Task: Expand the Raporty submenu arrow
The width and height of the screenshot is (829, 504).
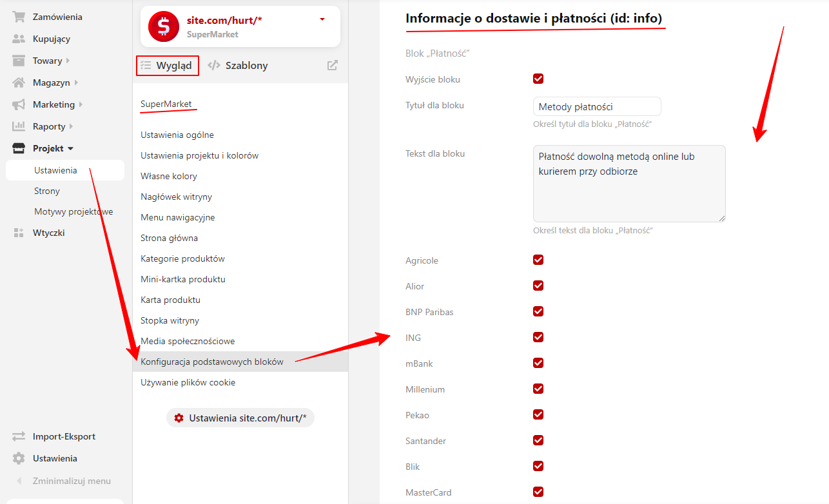Action: point(71,126)
